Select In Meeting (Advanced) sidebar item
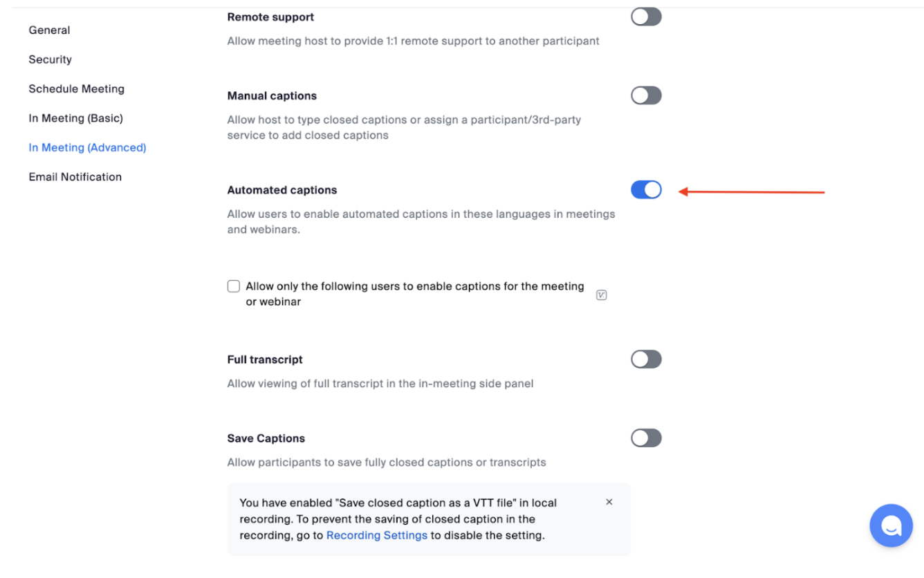This screenshot has width=924, height=578. click(87, 147)
